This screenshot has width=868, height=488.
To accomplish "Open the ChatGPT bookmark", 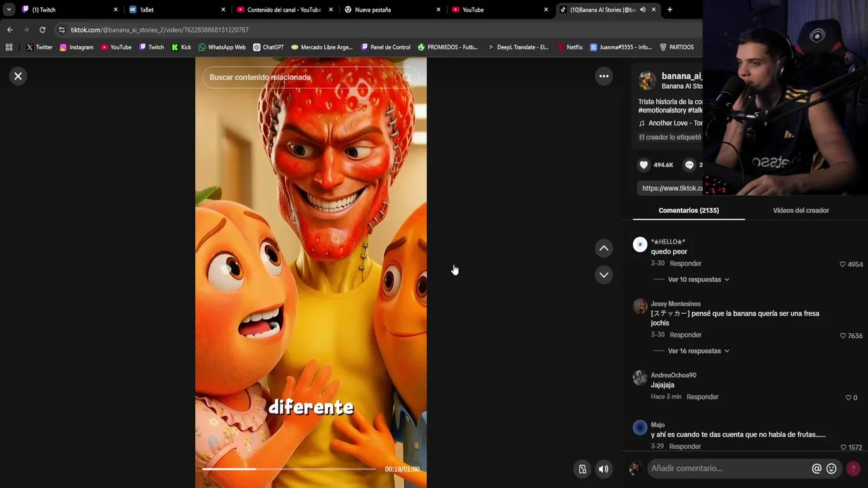I will click(x=269, y=47).
